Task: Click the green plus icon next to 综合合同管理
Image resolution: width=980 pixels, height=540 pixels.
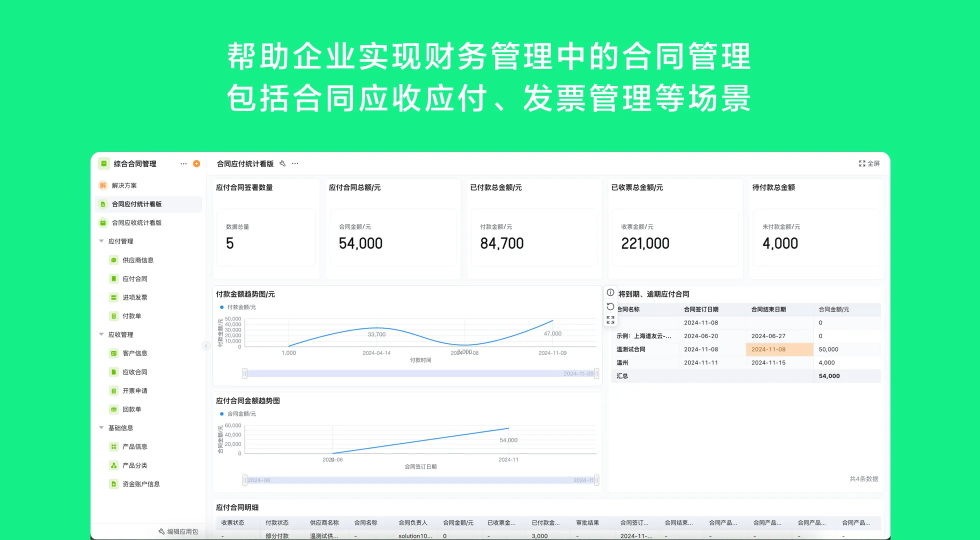Action: (x=196, y=163)
